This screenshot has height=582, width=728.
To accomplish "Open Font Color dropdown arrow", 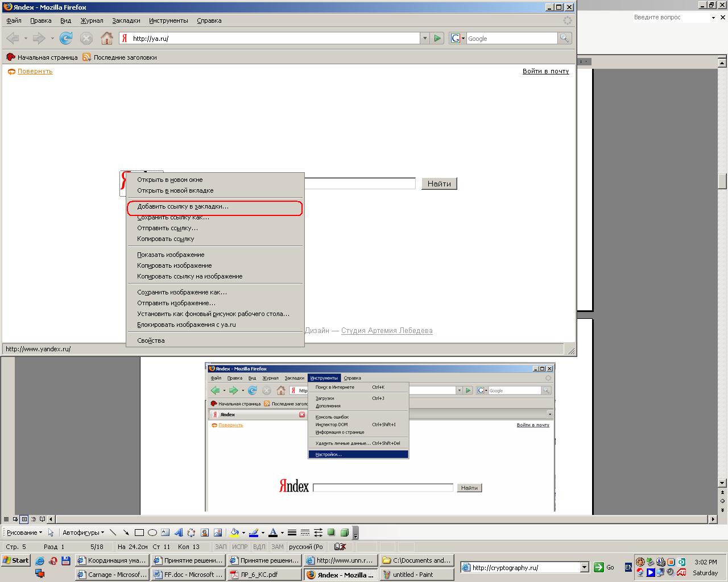I will pyautogui.click(x=282, y=533).
